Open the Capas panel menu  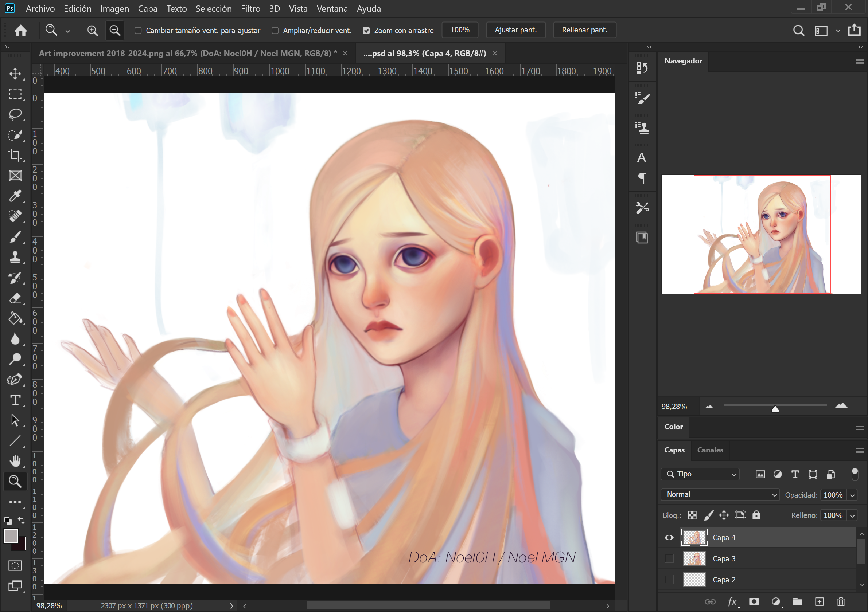[x=860, y=450]
